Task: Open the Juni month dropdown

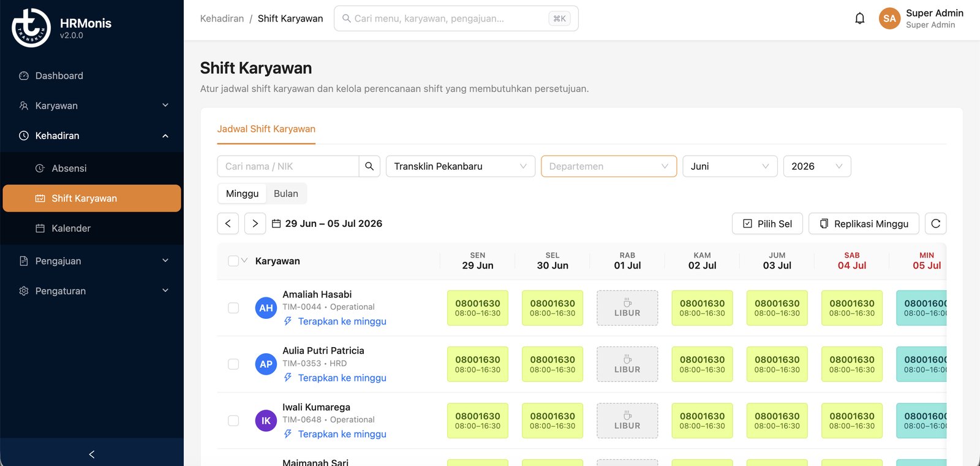Action: [730, 166]
